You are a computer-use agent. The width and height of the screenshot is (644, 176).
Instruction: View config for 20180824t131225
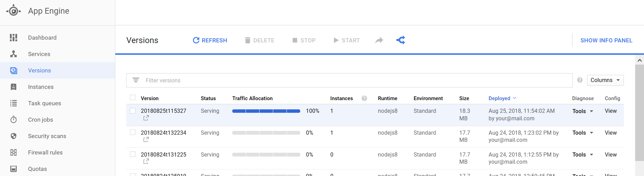611,154
